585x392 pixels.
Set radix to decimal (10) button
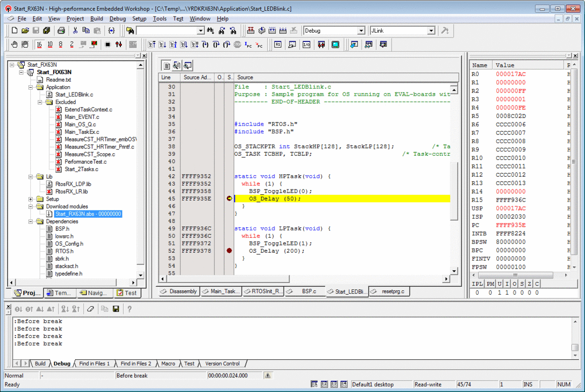point(50,44)
